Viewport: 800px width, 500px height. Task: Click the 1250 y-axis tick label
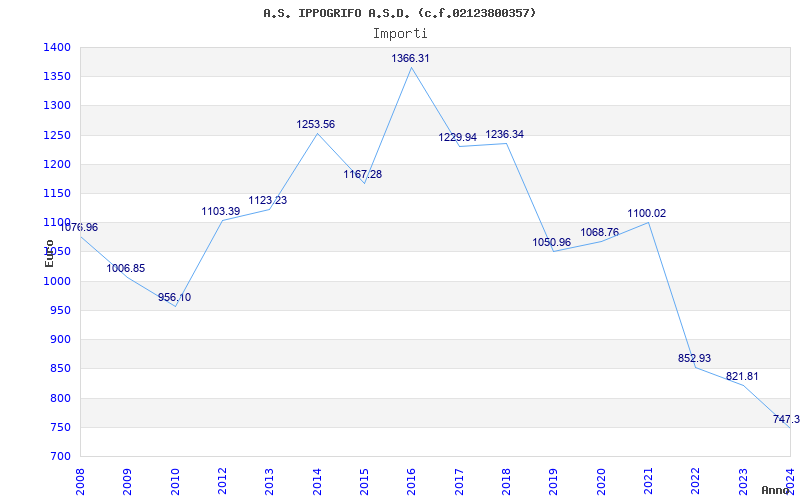57,135
